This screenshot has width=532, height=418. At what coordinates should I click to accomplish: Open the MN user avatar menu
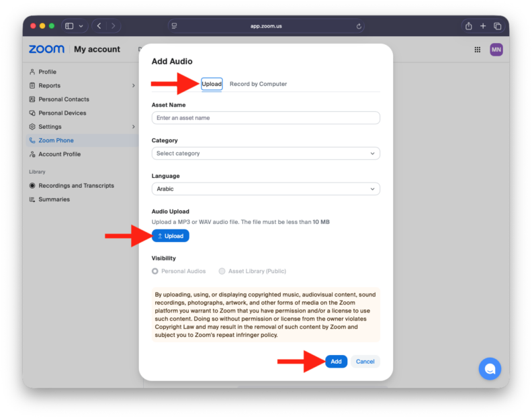click(x=496, y=50)
